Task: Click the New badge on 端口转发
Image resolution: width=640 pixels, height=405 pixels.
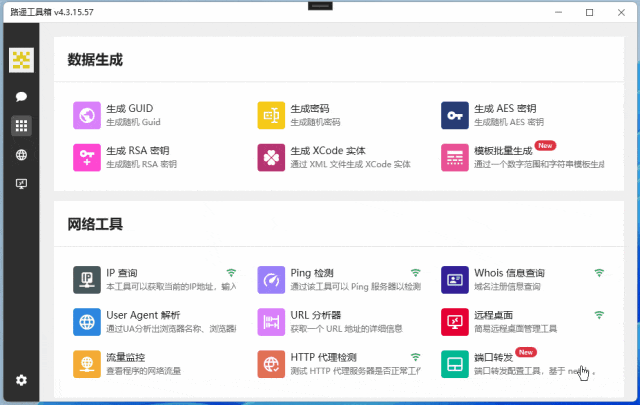Action: pyautogui.click(x=526, y=352)
